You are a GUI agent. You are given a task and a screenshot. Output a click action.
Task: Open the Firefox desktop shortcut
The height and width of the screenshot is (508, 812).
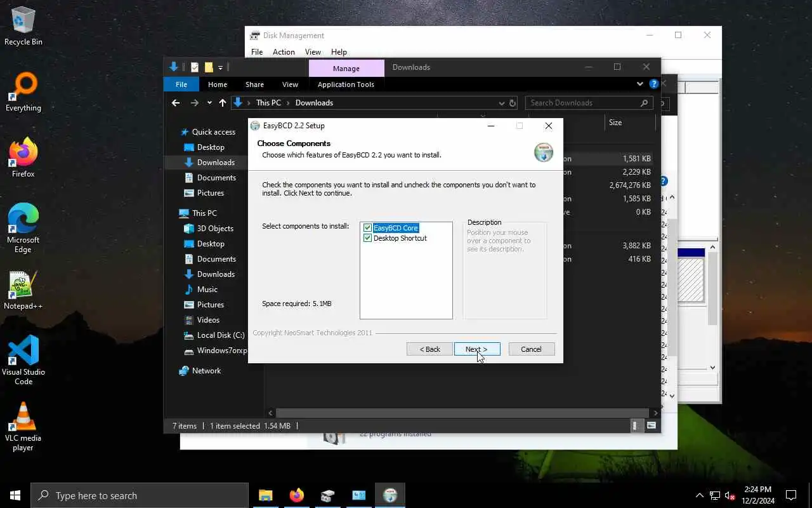23,157
